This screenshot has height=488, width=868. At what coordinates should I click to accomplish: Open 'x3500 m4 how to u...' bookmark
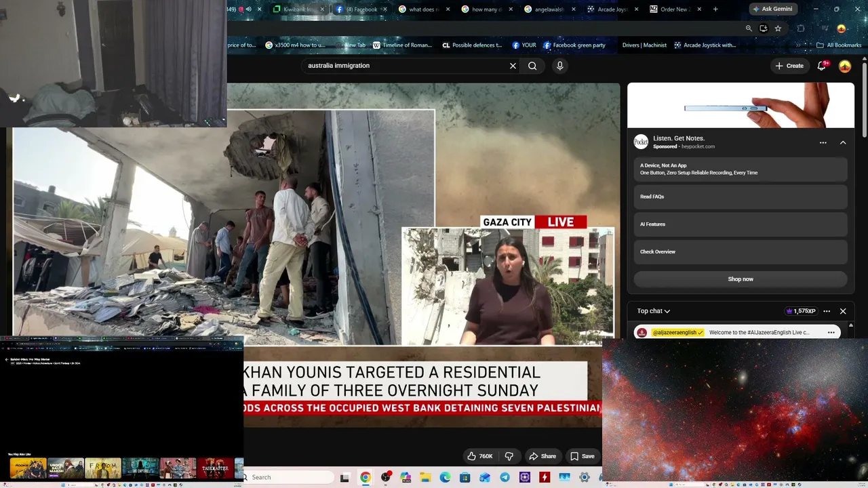pos(295,45)
